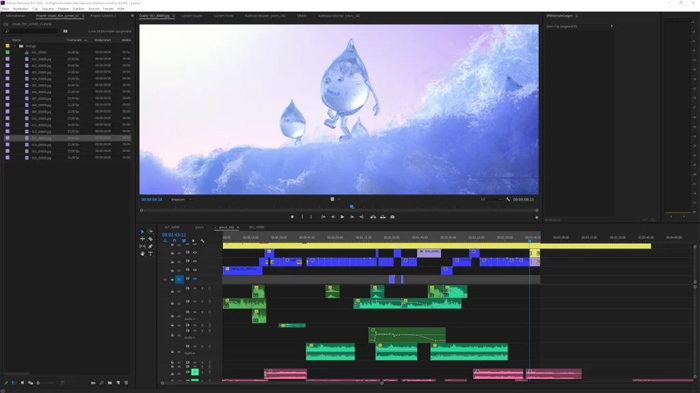Click the project panel search field
Image resolution: width=700 pixels, height=393 pixels.
(31, 31)
